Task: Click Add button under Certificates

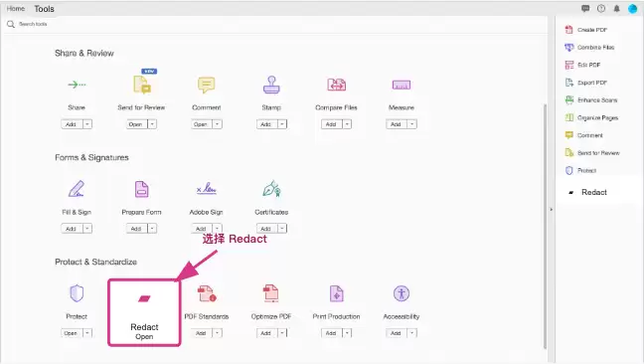Action: [266, 229]
